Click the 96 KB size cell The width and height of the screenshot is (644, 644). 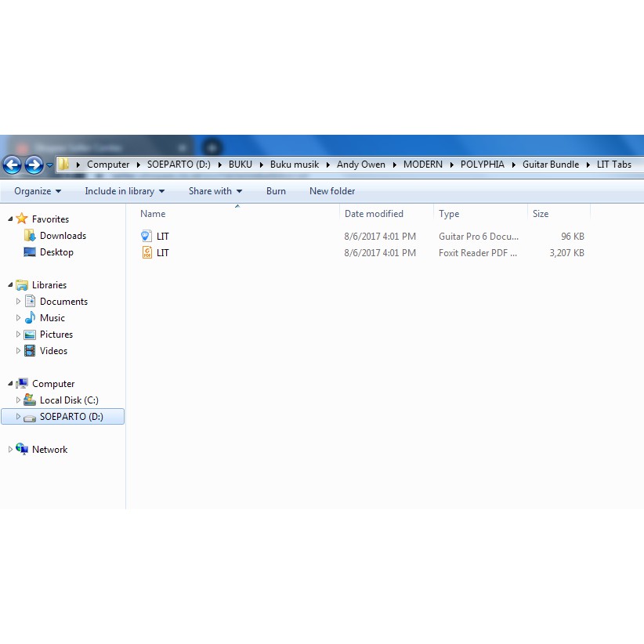572,236
